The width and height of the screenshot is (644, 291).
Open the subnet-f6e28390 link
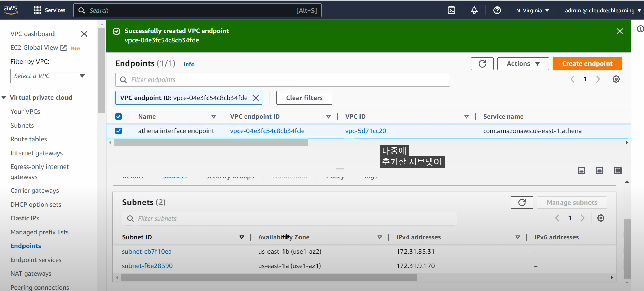click(x=147, y=266)
